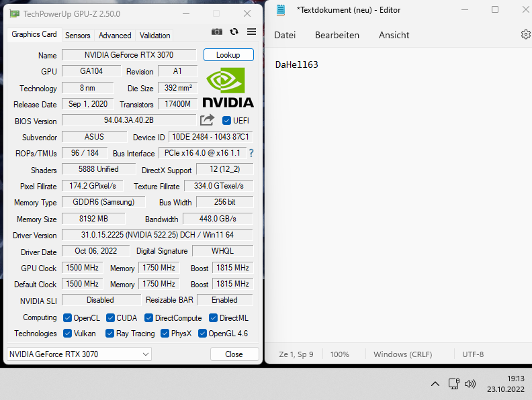The image size is (532, 400).
Task: Open the Bearbeiten menu in Editor
Action: point(337,35)
